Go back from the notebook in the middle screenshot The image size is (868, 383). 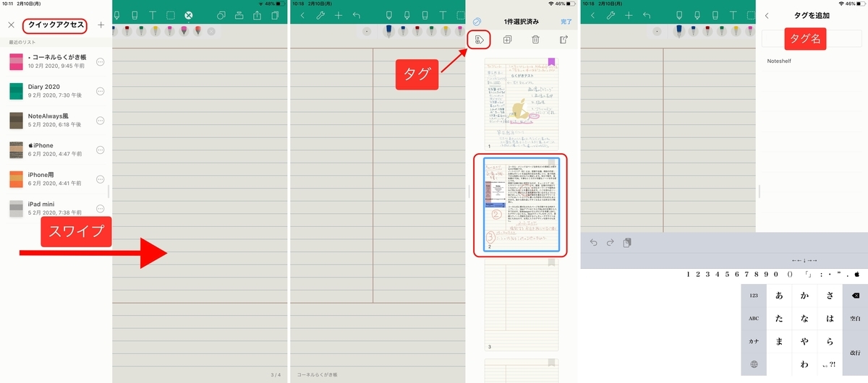coord(303,14)
